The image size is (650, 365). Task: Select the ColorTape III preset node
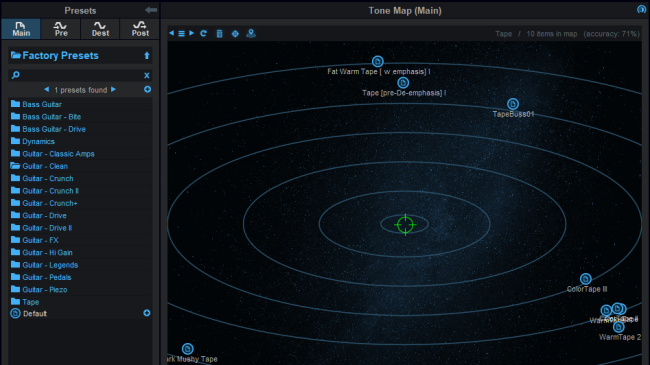coord(585,279)
